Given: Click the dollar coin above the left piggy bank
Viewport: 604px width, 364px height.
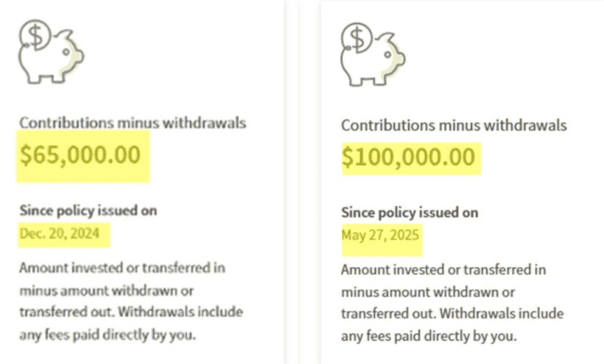Looking at the screenshot, I should (x=36, y=36).
